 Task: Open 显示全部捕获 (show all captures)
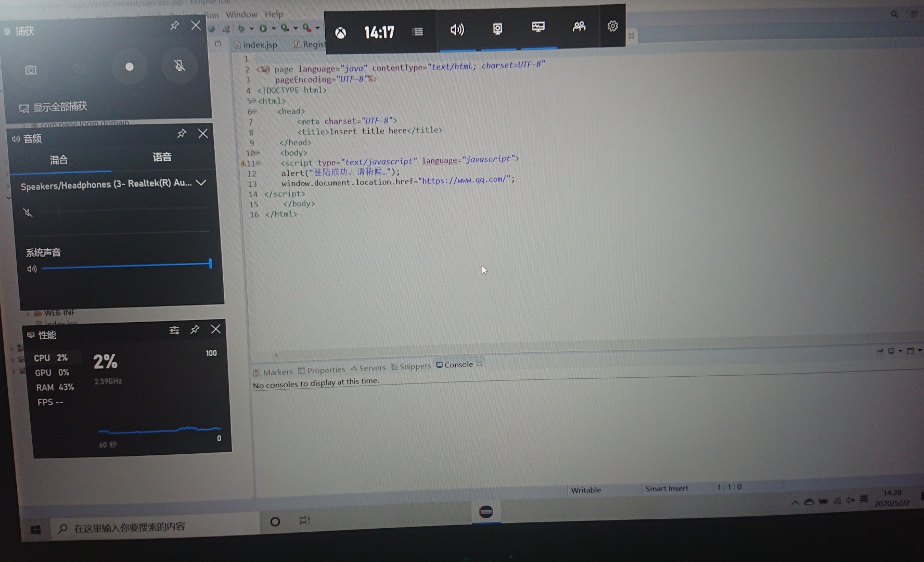(54, 107)
